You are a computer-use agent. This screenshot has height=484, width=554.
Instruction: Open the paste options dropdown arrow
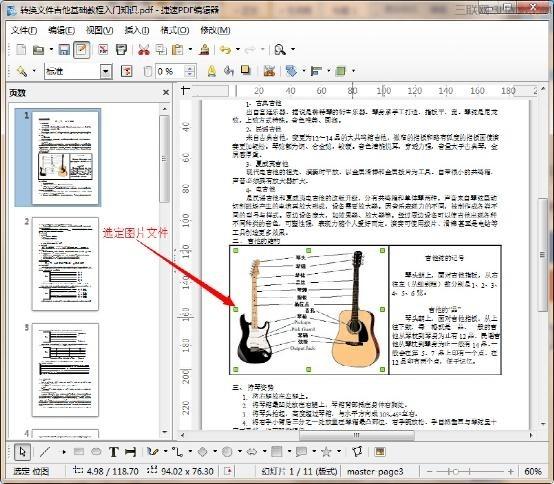click(x=190, y=49)
